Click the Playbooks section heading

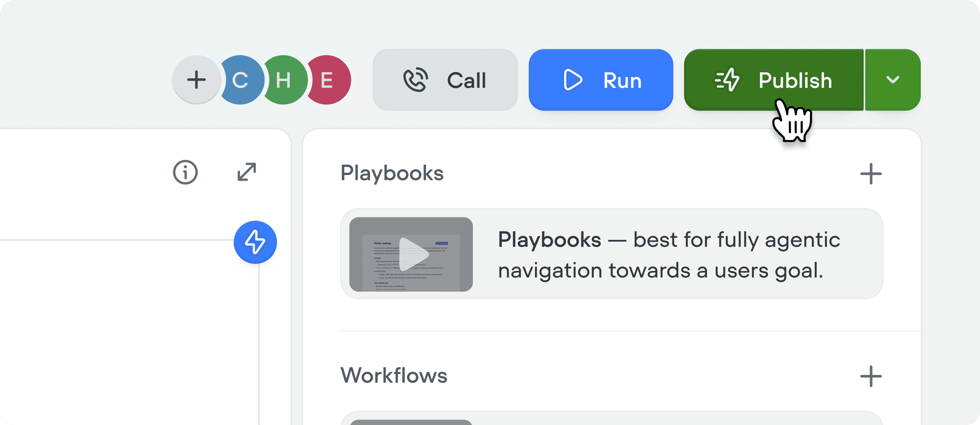[x=392, y=173]
